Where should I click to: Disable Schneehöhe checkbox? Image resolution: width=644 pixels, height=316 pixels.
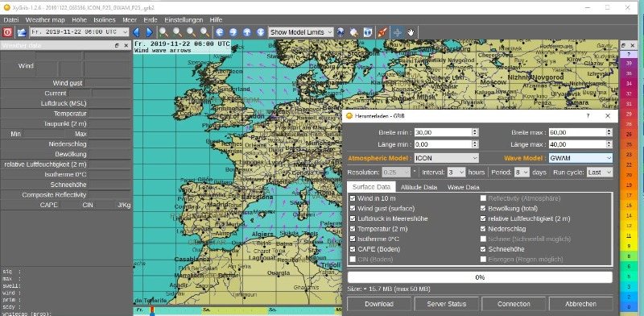point(484,249)
